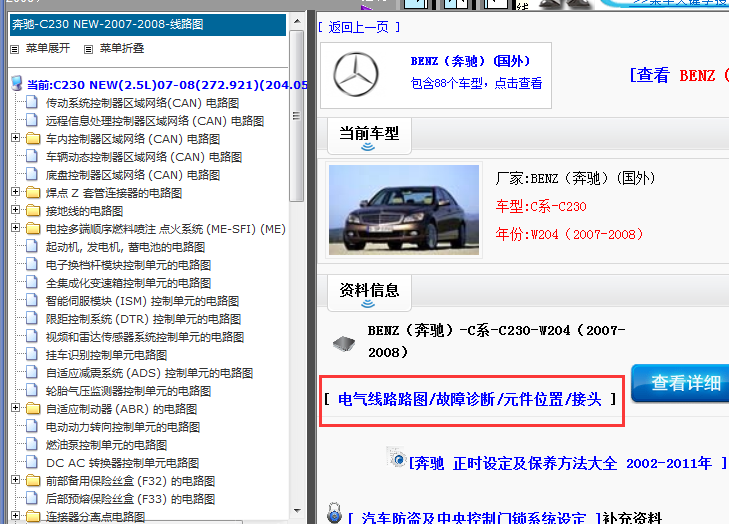Click the 菜单展开 list icon
The width and height of the screenshot is (729, 524).
click(x=14, y=49)
